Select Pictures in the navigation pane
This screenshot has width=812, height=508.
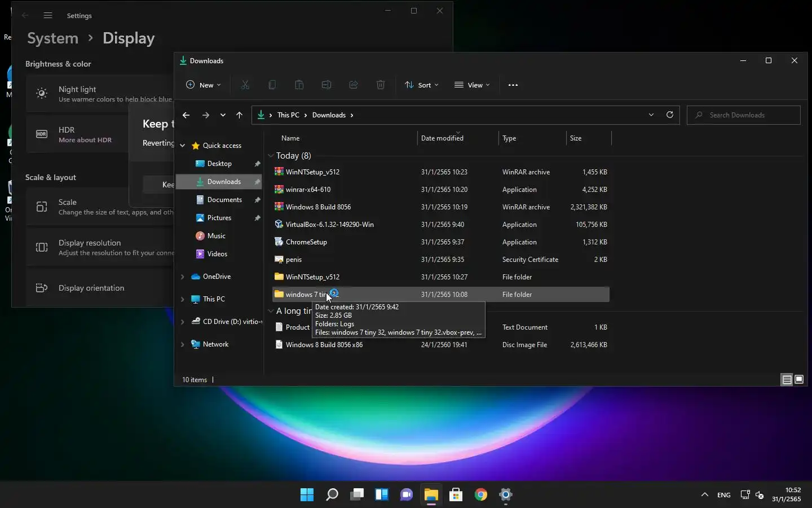pos(219,218)
